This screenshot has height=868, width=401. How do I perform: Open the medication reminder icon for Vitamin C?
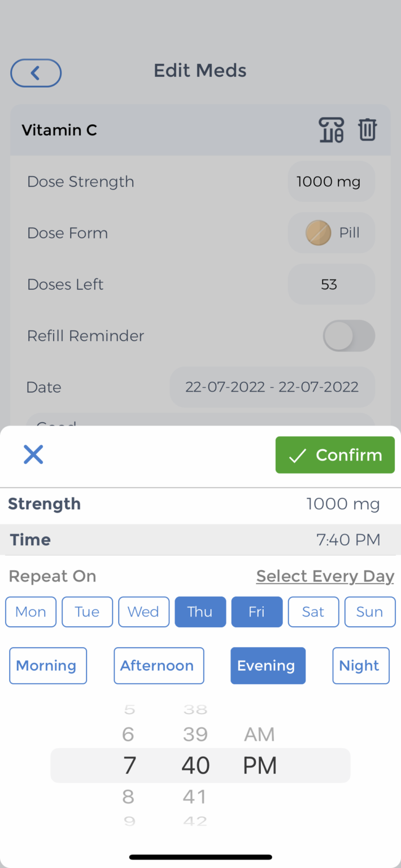click(x=332, y=130)
